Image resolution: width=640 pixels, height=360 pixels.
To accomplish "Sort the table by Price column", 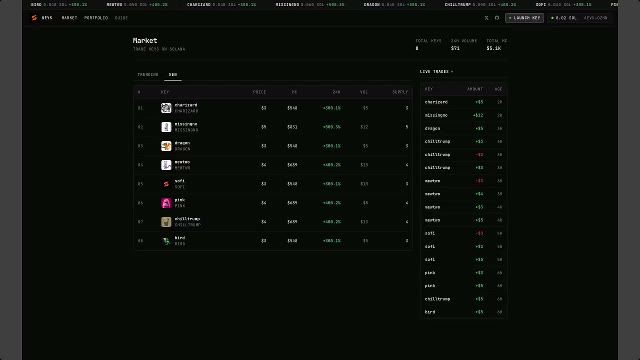I will point(260,92).
